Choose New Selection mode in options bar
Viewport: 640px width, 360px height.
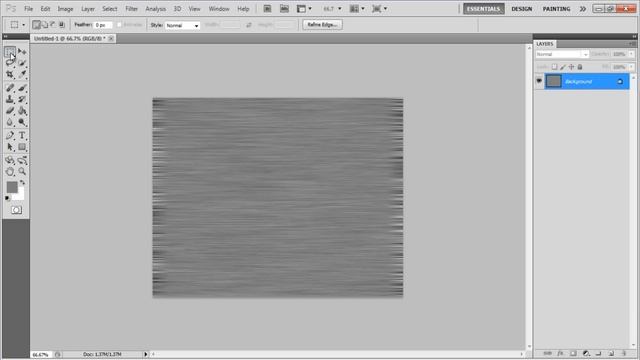pyautogui.click(x=36, y=25)
